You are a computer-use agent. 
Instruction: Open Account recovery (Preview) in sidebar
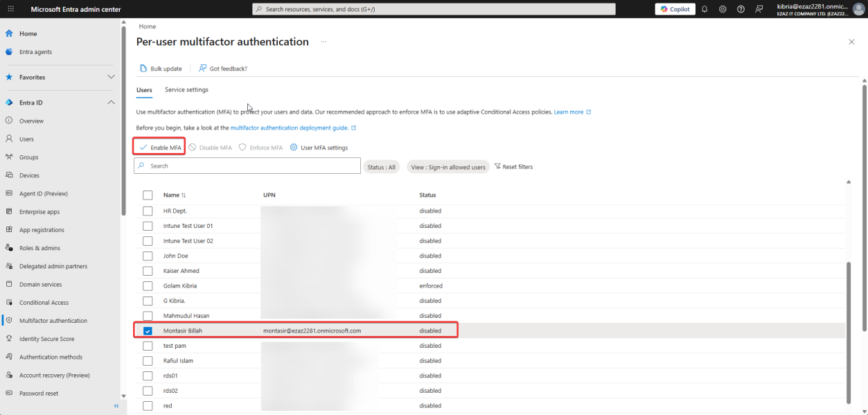click(55, 376)
